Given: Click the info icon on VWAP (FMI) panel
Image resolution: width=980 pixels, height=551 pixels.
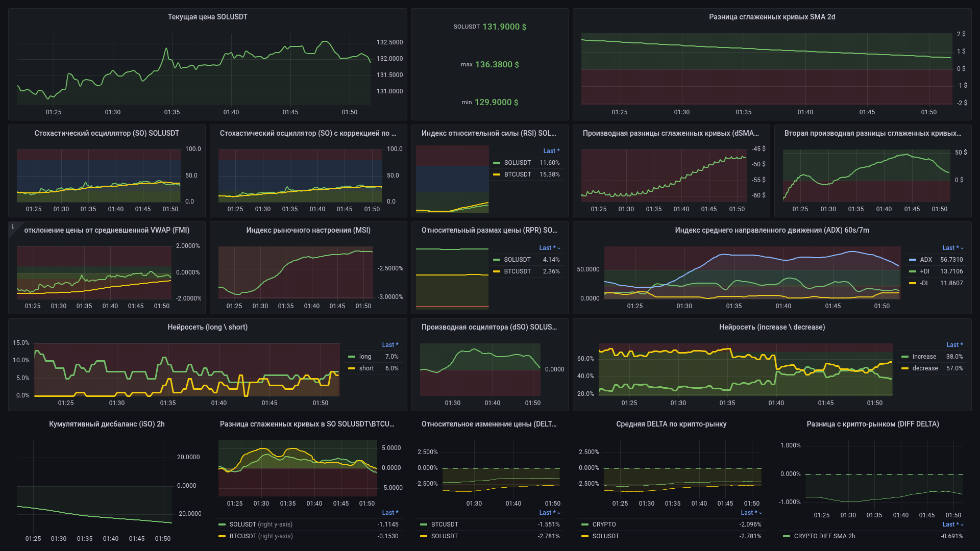Looking at the screenshot, I should pos(13,227).
